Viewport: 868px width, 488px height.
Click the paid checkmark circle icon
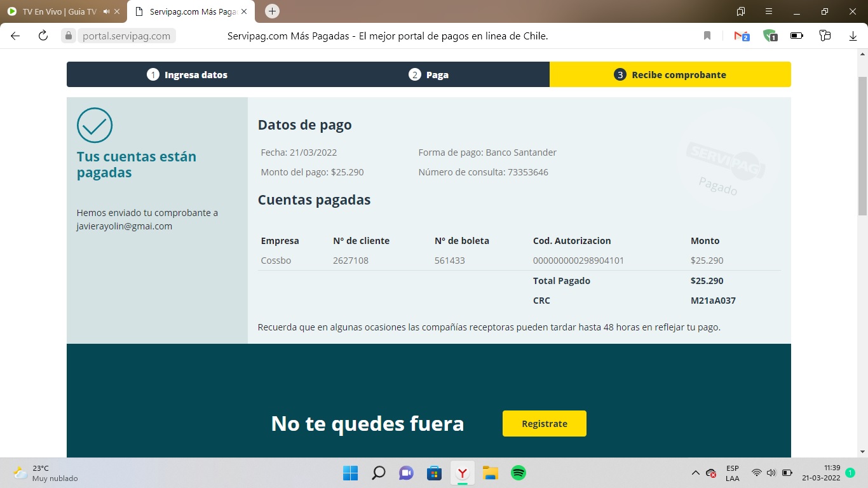[x=95, y=125]
